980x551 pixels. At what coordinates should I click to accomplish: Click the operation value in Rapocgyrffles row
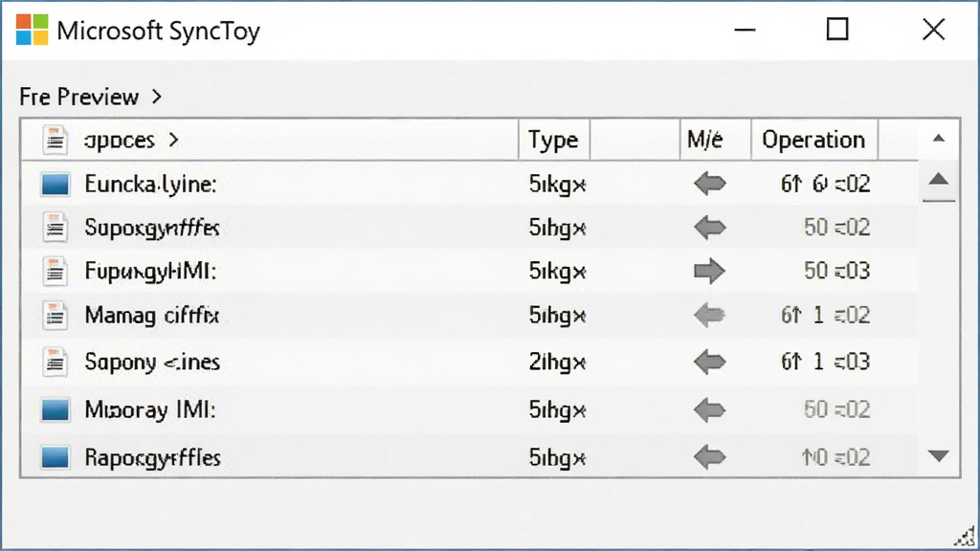(835, 457)
